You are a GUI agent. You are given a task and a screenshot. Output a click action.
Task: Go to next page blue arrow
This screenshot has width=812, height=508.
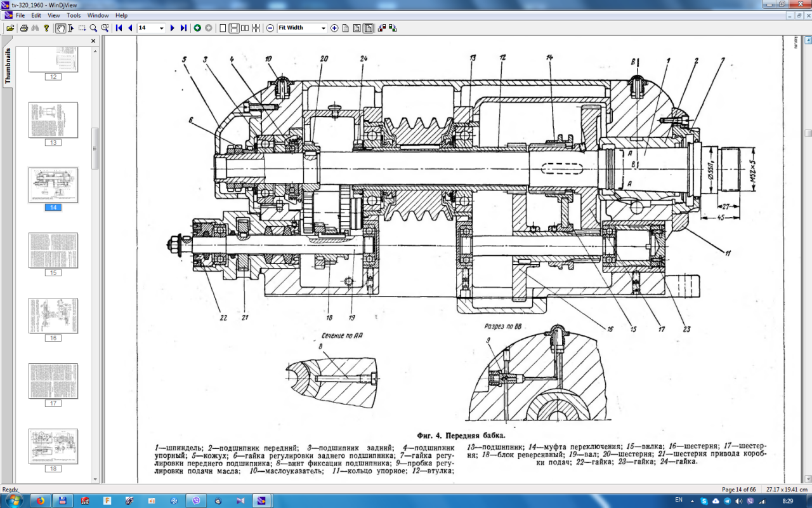172,28
